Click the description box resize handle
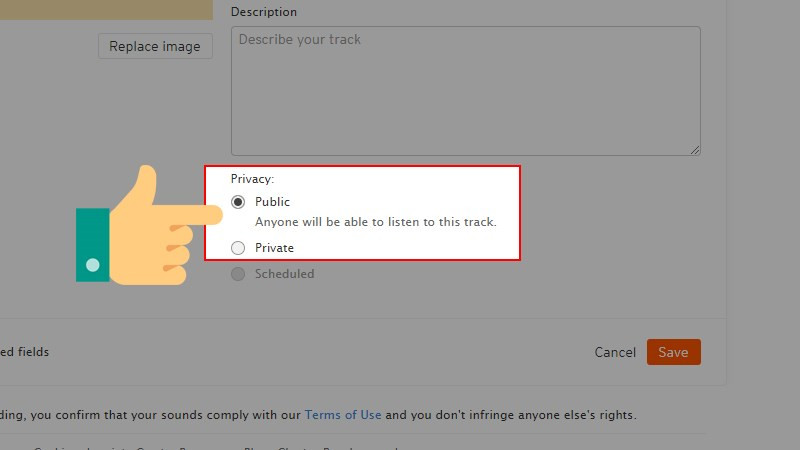The image size is (800, 450). click(x=695, y=150)
